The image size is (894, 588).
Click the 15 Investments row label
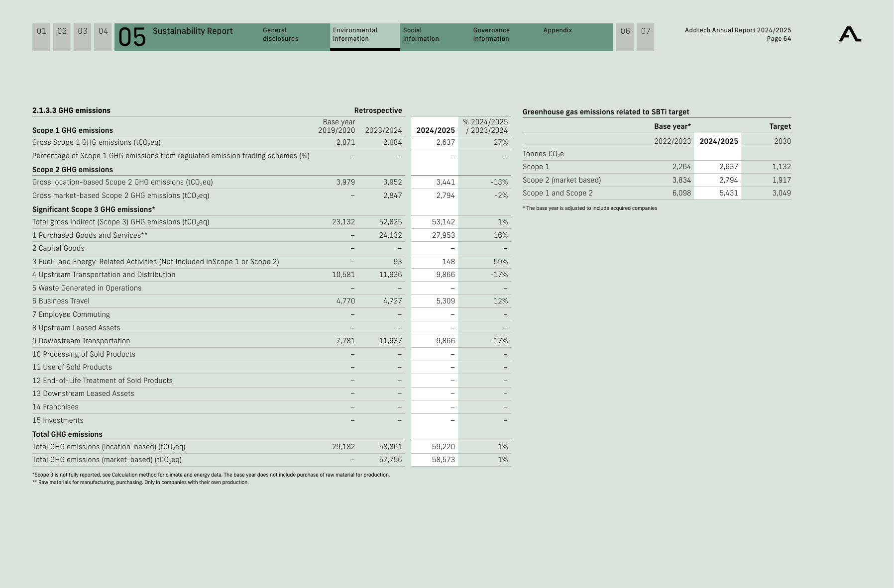(x=58, y=420)
